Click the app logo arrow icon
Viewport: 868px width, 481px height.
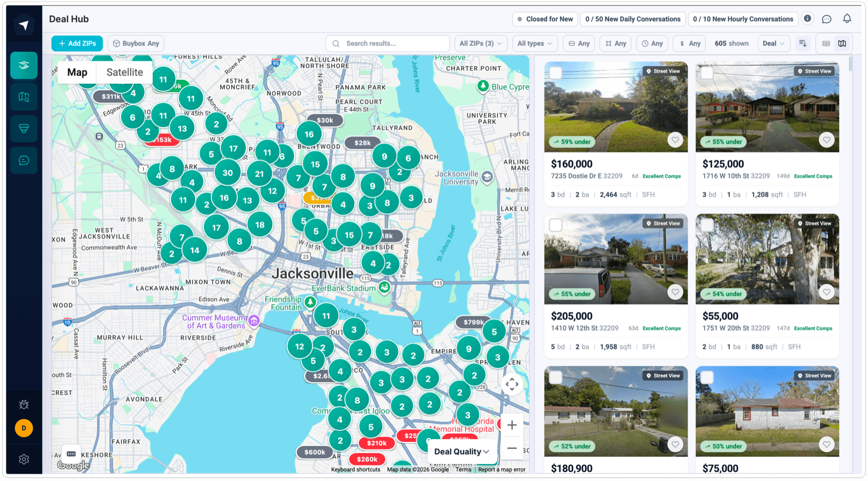click(x=24, y=24)
